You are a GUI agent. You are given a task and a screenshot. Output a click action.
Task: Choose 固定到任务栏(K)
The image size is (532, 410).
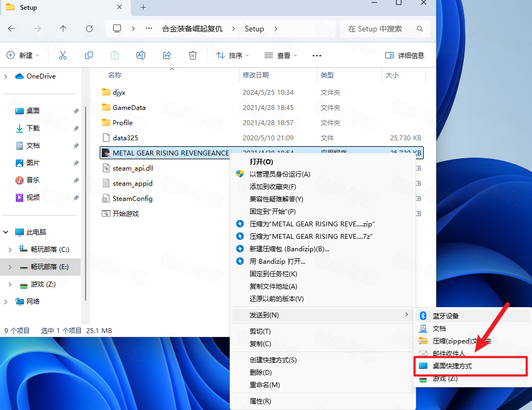pos(323,274)
